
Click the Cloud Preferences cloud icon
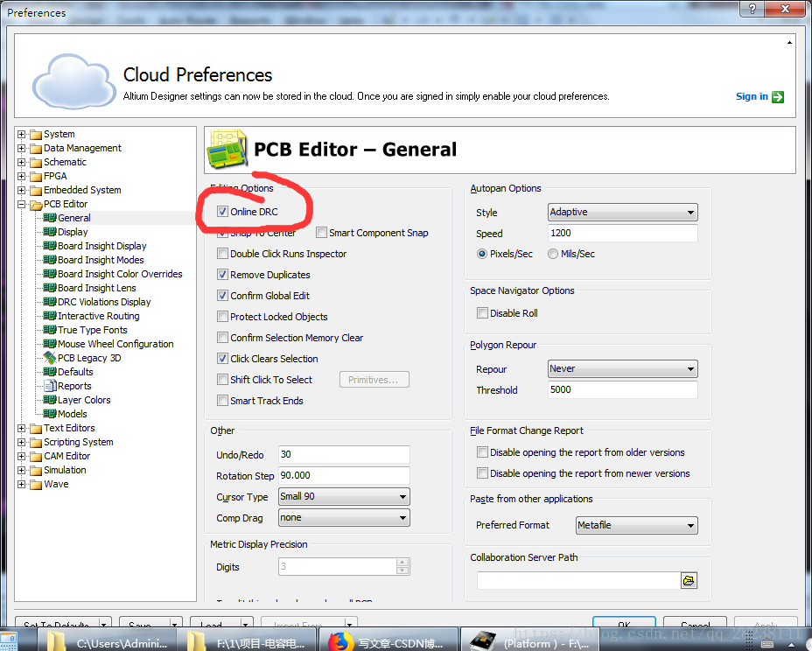tap(73, 80)
